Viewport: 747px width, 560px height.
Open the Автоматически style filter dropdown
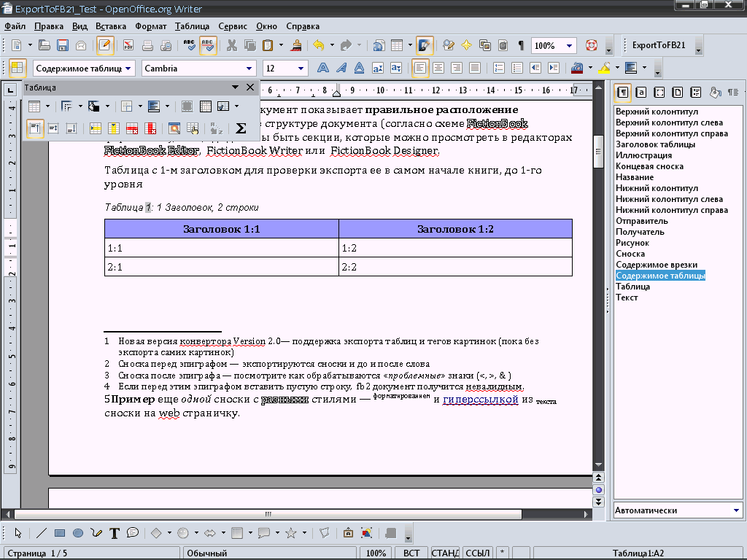[736, 510]
